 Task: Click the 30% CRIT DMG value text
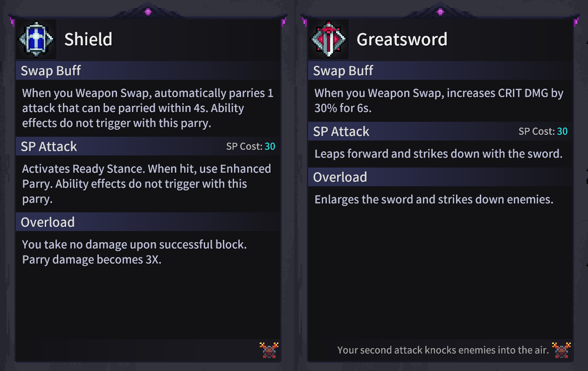pos(326,108)
